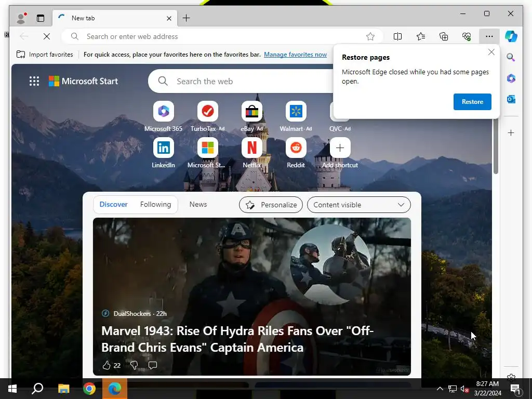Image resolution: width=532 pixels, height=399 pixels.
Task: Launch Chrome from taskbar
Action: [89, 389]
